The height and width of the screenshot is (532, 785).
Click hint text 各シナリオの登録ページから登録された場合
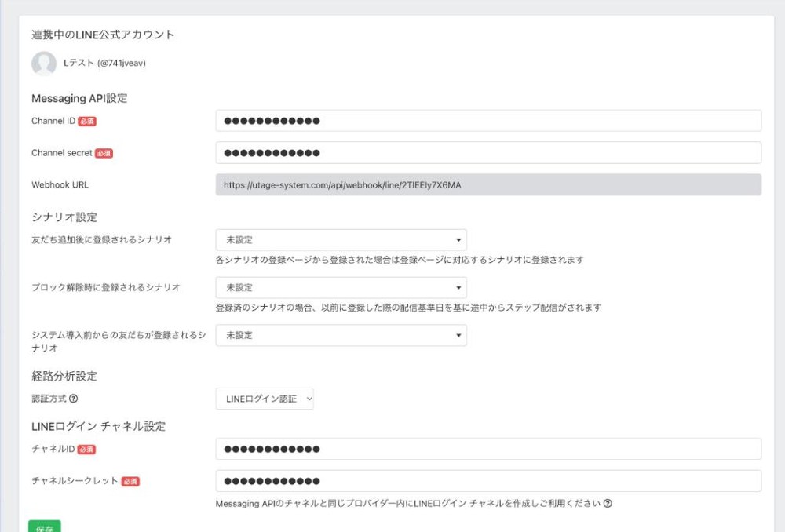pyautogui.click(x=400, y=260)
